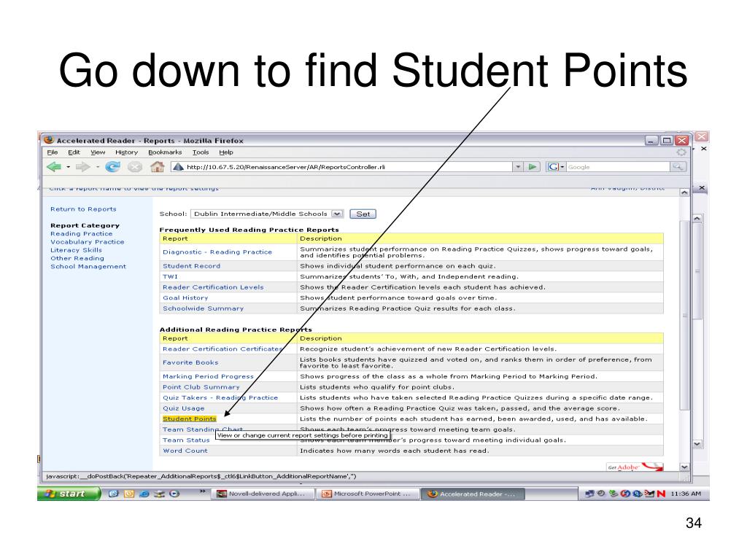Click the page scrollbar down arrow
747x560 pixels.
tap(684, 467)
